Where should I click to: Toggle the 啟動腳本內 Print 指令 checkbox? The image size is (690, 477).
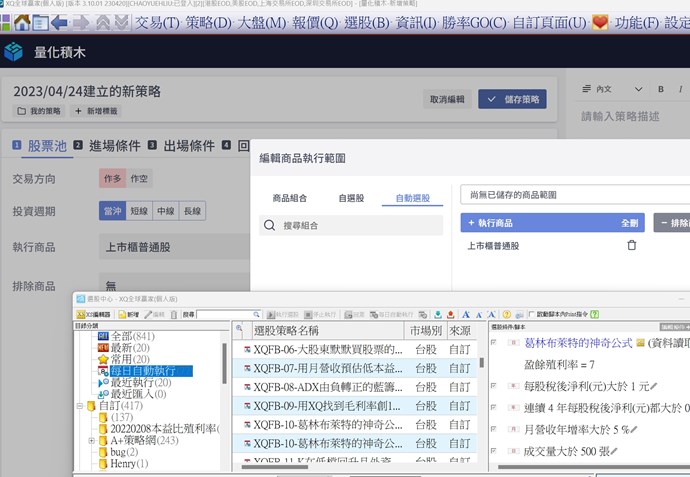point(532,314)
